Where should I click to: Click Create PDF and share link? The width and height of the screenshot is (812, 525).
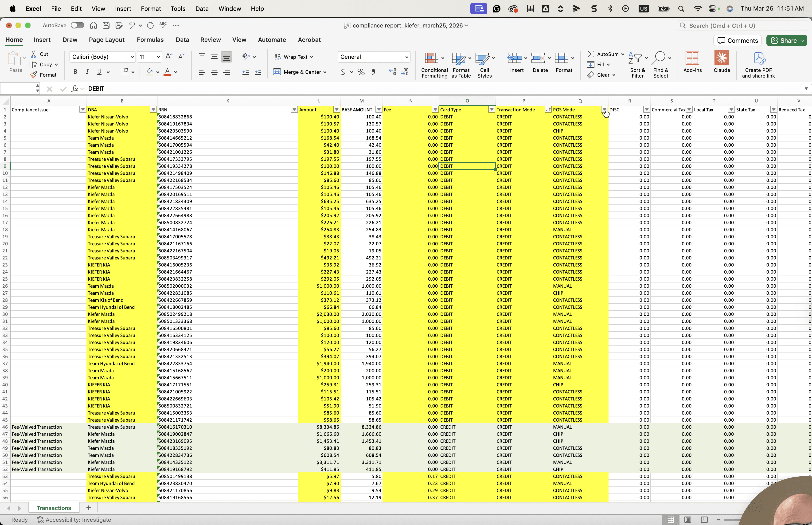[x=758, y=65]
